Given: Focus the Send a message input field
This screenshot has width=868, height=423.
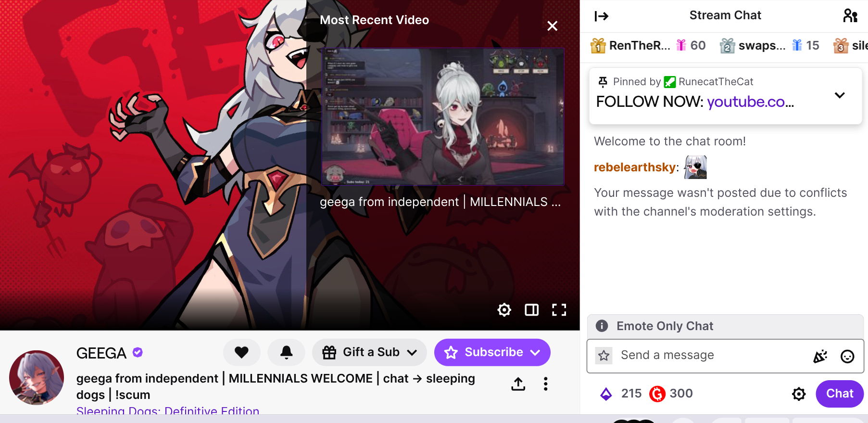Looking at the screenshot, I should [x=712, y=356].
